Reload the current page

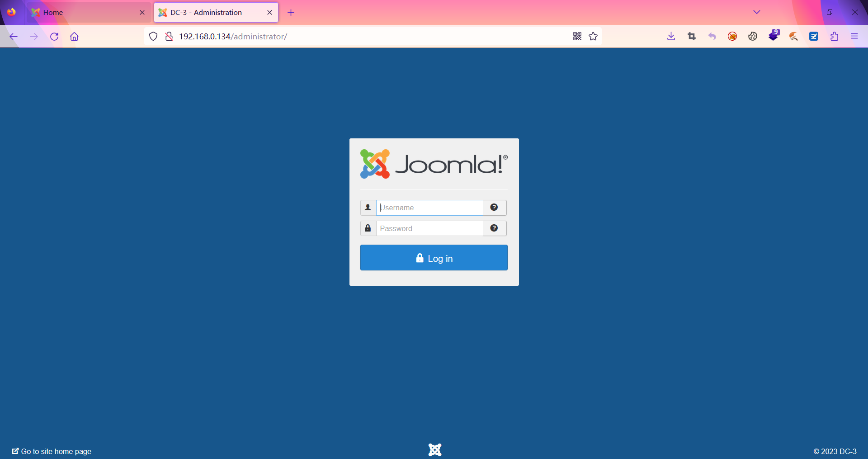(54, 37)
